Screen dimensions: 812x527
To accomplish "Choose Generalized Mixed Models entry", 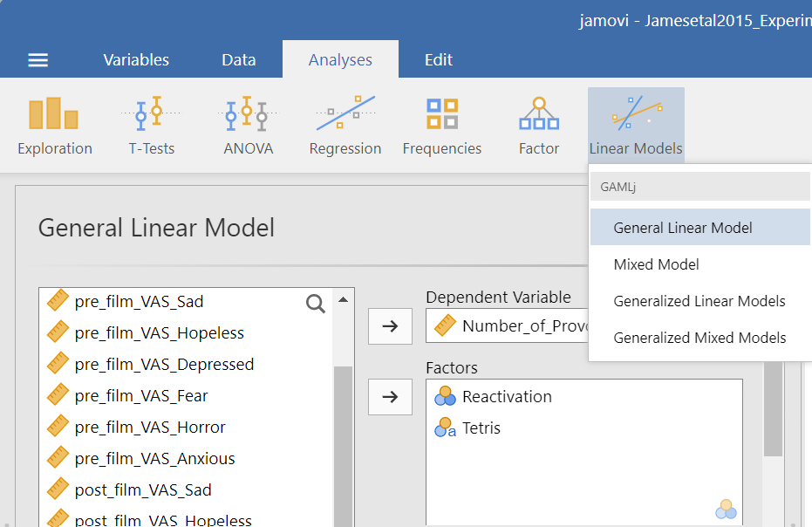I will (x=700, y=338).
